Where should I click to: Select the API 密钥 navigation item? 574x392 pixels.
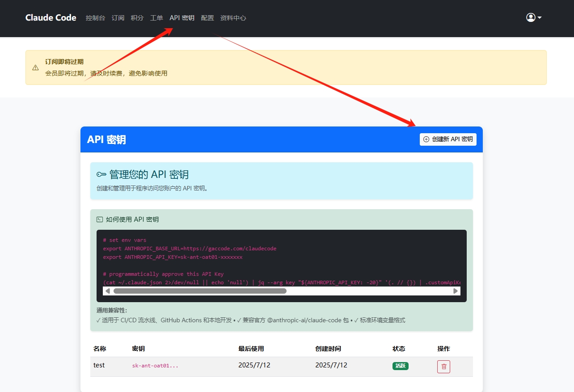click(182, 18)
